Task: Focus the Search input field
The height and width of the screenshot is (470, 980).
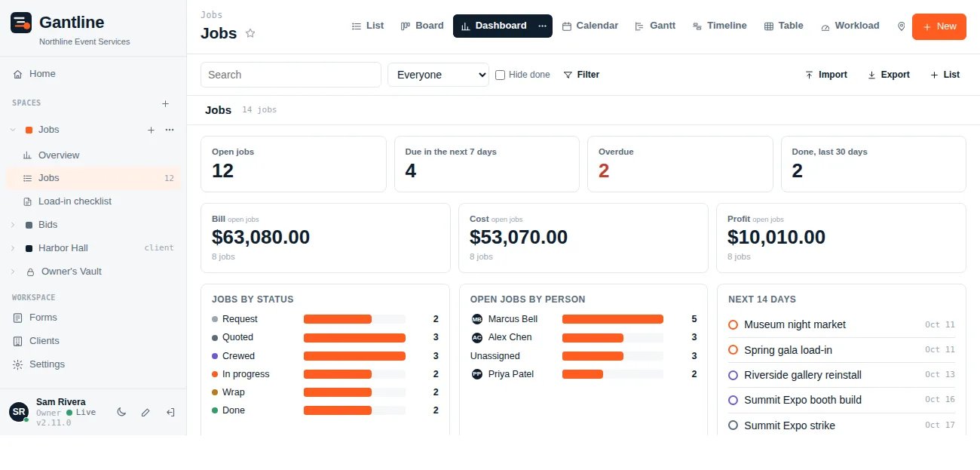Action: pos(291,75)
